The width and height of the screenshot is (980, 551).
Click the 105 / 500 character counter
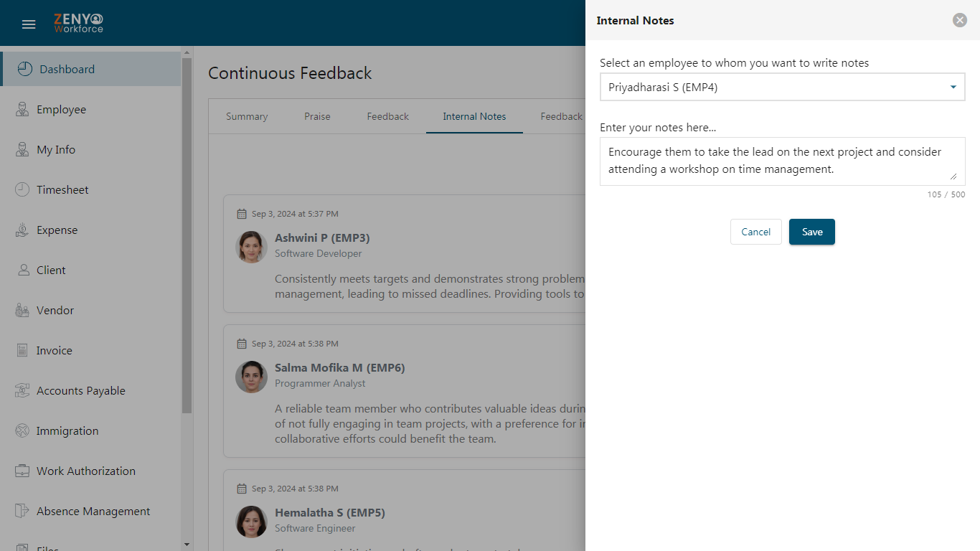pos(946,194)
